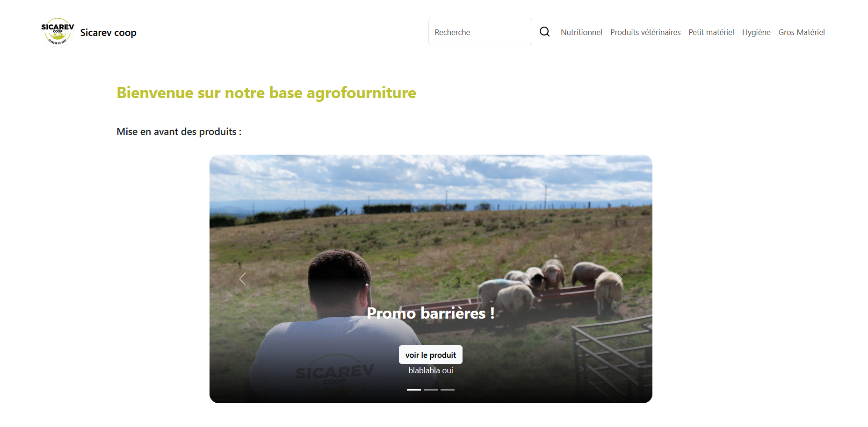The height and width of the screenshot is (427, 868).
Task: Open the Produits vétérinaires category
Action: pyautogui.click(x=645, y=32)
